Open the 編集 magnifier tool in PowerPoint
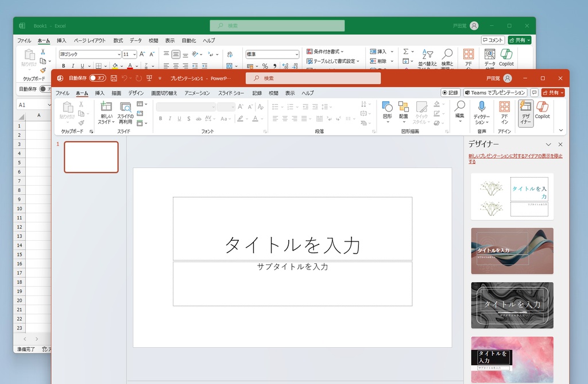 [460, 106]
